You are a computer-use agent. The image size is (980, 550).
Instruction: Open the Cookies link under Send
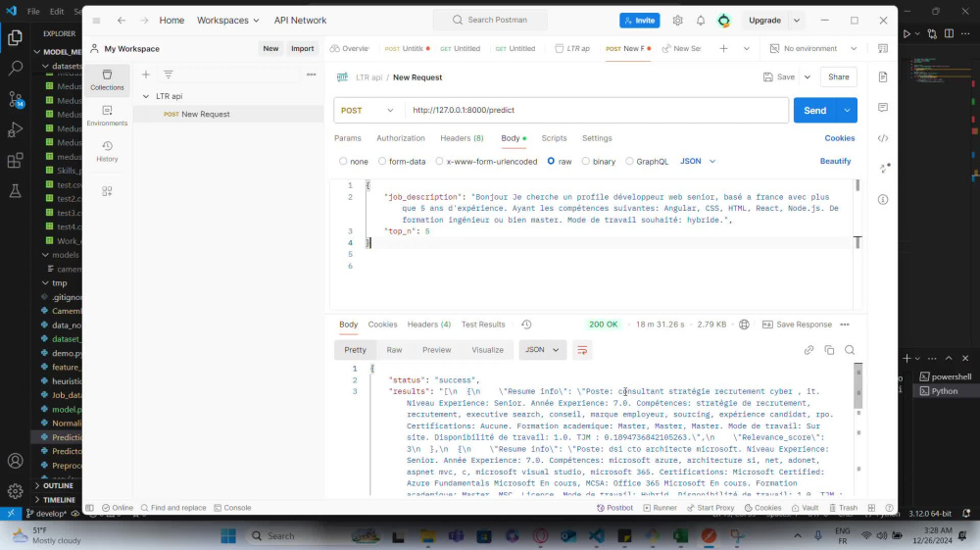(840, 138)
